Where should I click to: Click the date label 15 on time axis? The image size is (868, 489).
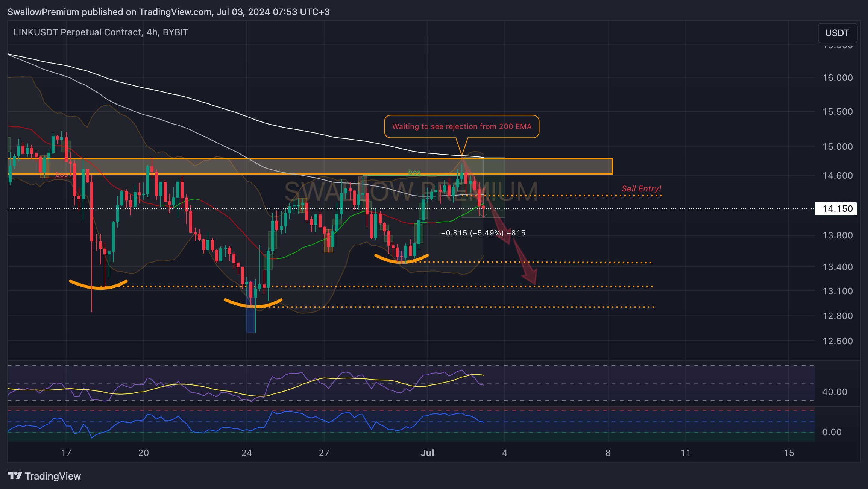[x=789, y=453]
